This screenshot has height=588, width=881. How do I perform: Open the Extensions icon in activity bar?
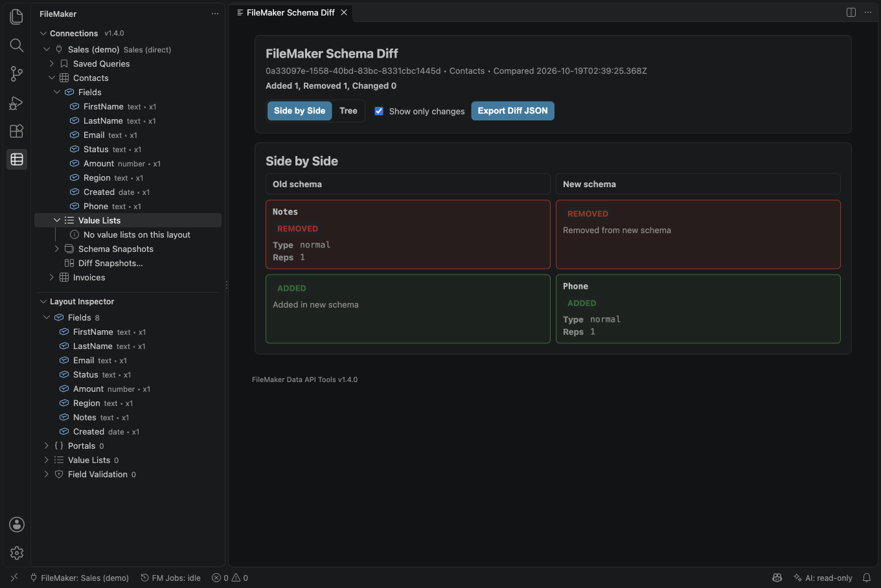click(x=17, y=131)
